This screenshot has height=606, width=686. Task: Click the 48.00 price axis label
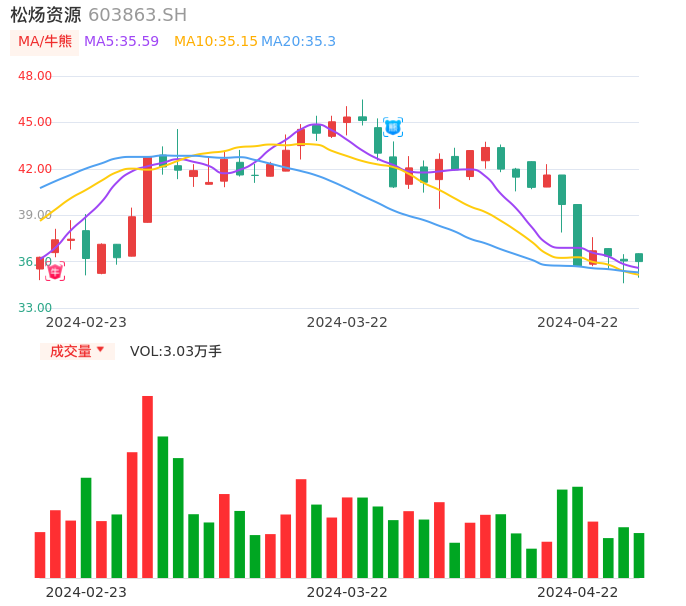pyautogui.click(x=36, y=76)
